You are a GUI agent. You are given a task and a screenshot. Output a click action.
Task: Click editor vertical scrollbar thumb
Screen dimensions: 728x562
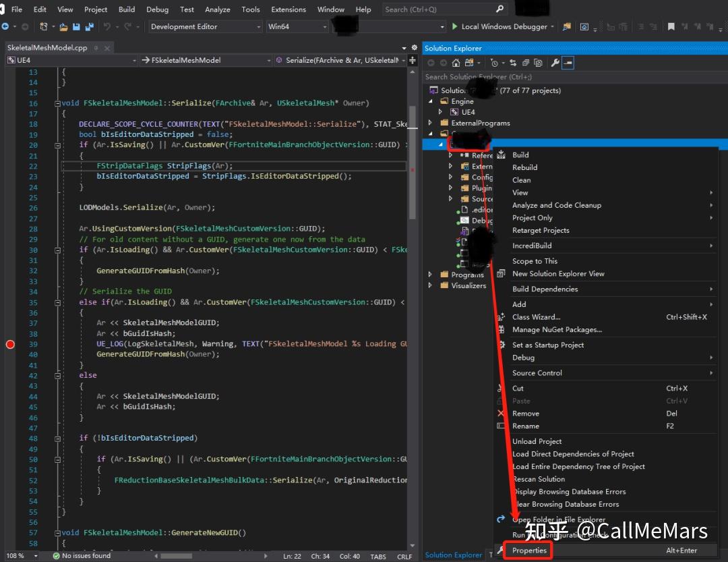413,163
